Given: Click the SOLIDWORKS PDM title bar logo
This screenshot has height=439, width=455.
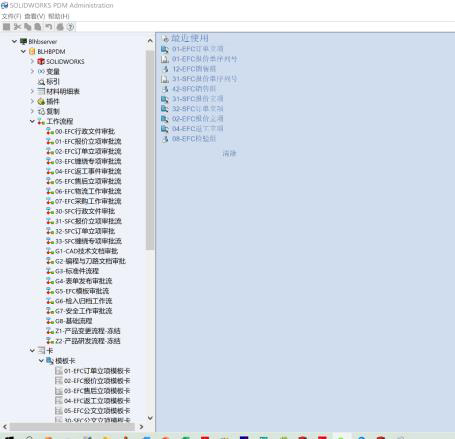Looking at the screenshot, I should click(4, 5).
